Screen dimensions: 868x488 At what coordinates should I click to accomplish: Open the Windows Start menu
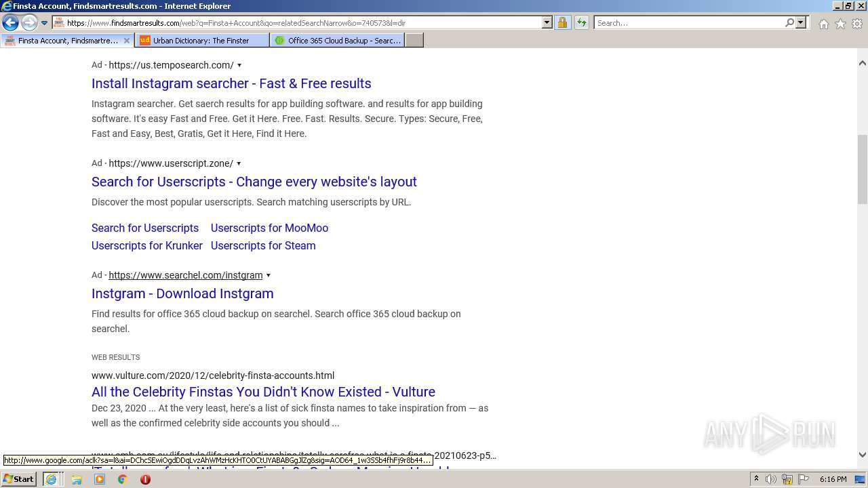tap(19, 479)
